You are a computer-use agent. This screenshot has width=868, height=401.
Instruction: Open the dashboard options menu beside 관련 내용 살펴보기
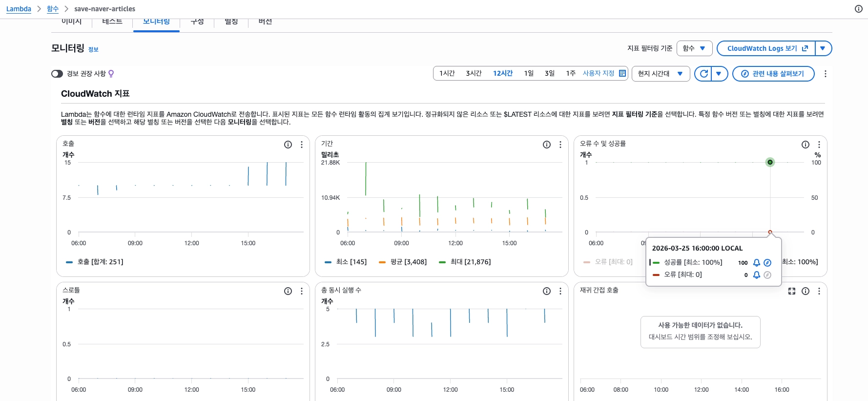point(826,74)
